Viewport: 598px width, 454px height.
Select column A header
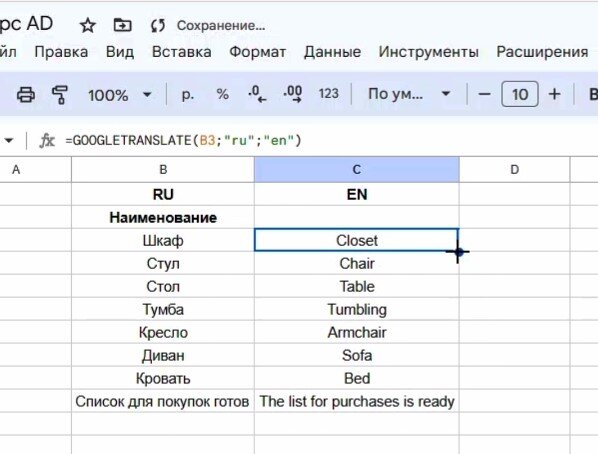coord(35,169)
